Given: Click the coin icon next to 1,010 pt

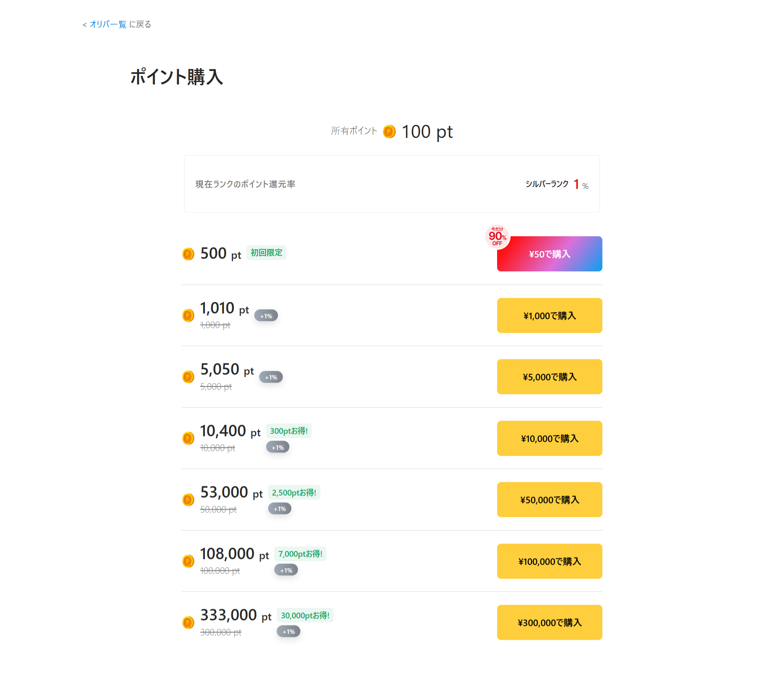Looking at the screenshot, I should pos(190,315).
